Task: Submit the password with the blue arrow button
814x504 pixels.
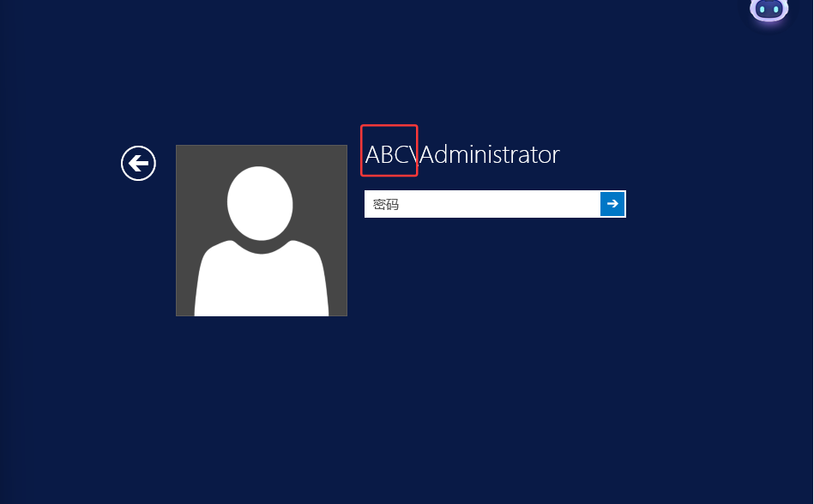Action: point(612,204)
